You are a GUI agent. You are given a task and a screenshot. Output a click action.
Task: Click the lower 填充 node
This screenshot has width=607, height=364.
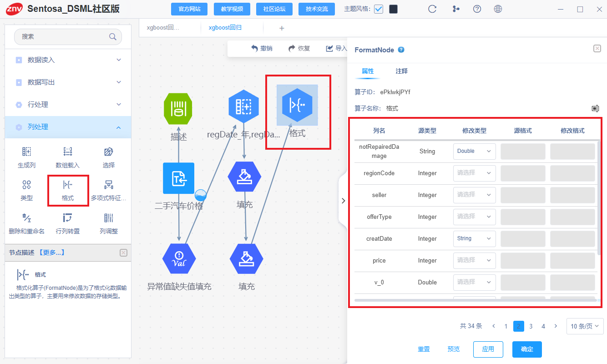(247, 259)
